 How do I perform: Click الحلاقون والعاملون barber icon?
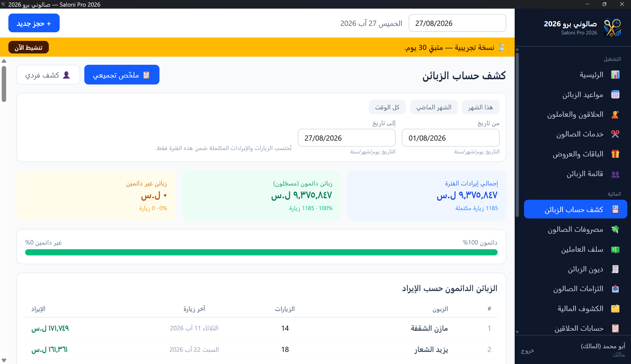pos(615,115)
